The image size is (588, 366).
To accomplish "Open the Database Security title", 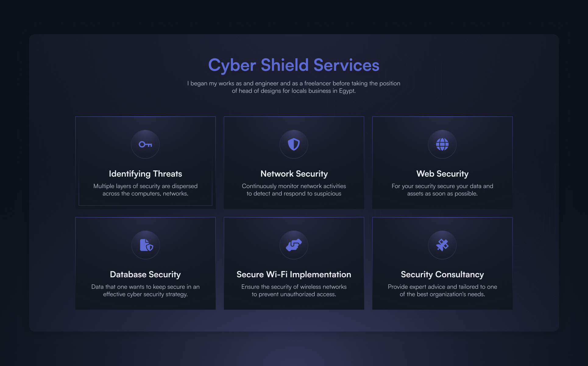I will [145, 274].
